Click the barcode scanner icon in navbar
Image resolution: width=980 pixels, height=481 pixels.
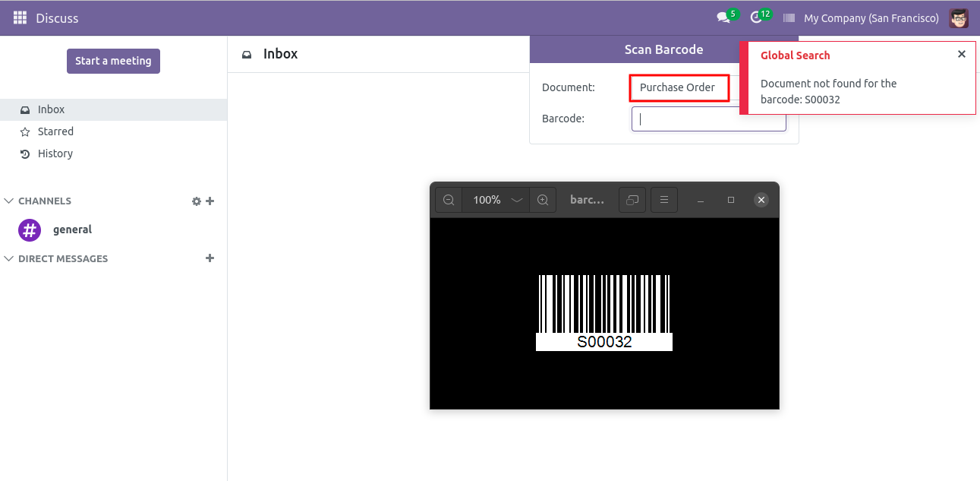tap(789, 18)
